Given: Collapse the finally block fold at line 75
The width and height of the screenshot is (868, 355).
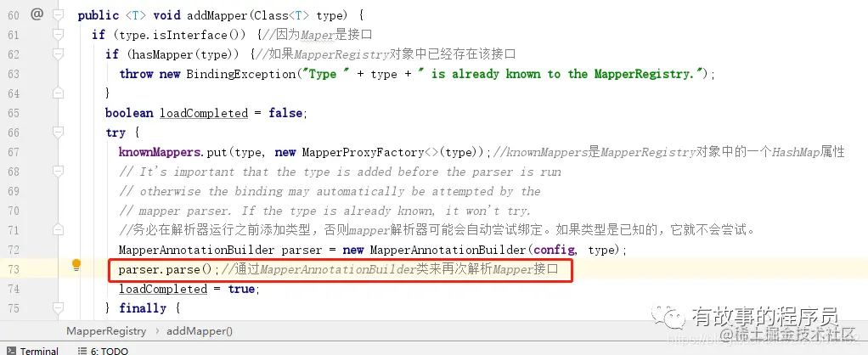Looking at the screenshot, I should click(x=58, y=308).
